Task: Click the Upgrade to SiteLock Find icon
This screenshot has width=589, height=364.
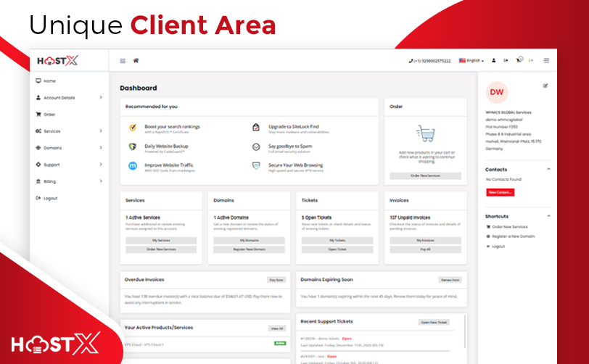Action: [x=256, y=128]
